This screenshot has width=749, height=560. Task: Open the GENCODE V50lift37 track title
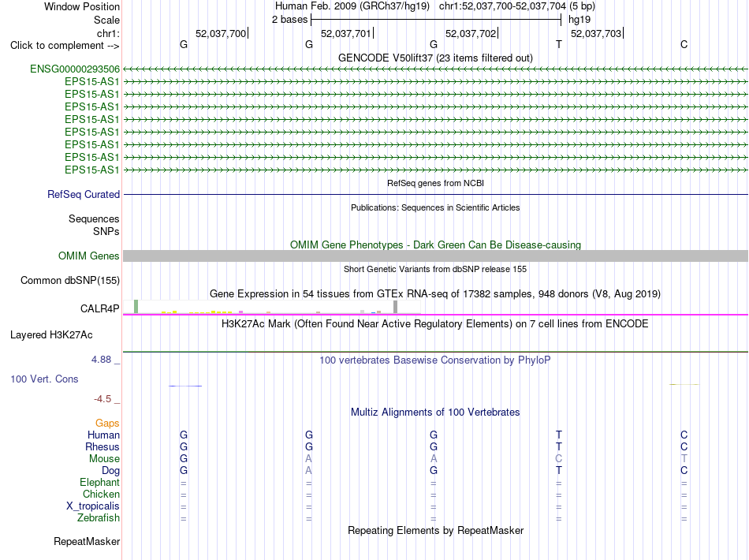pos(435,58)
